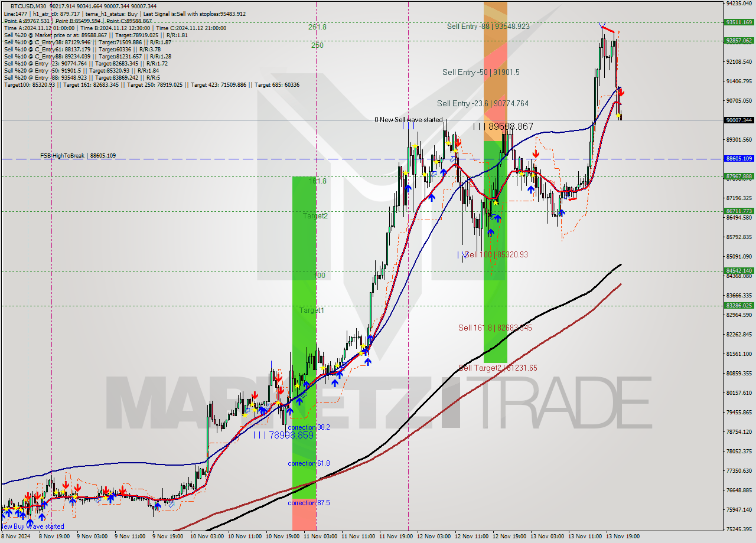Screen dimensions: 756x543
Task: Click the green price tag 93511.169
Action: 738,22
